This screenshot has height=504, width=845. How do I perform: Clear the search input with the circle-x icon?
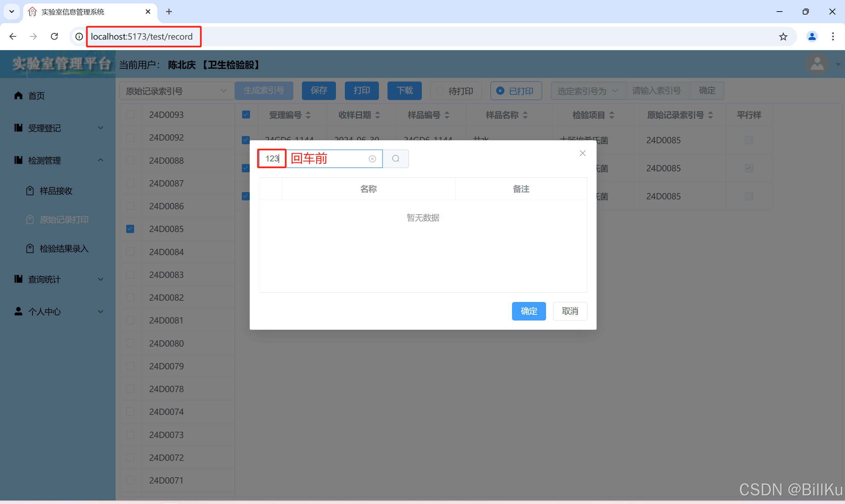pos(372,159)
